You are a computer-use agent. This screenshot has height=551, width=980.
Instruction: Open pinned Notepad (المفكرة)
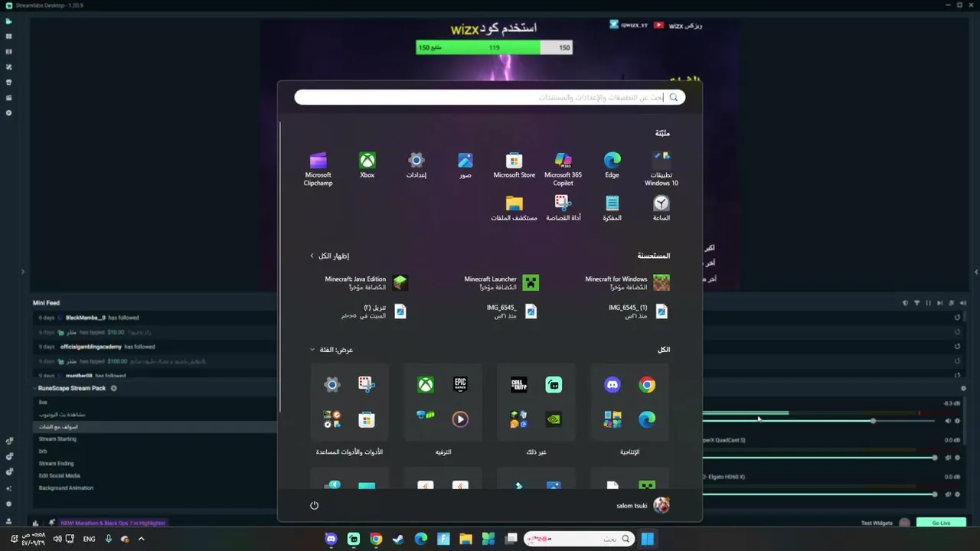point(612,208)
